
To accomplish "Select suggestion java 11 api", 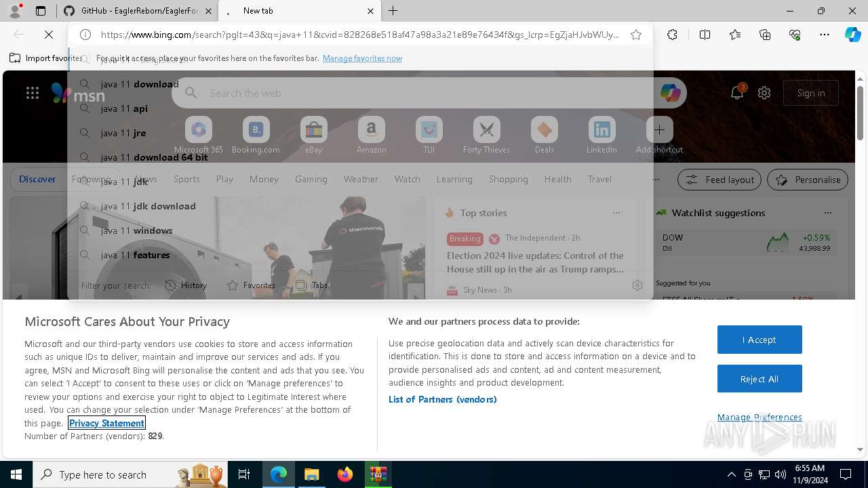I will [x=359, y=108].
